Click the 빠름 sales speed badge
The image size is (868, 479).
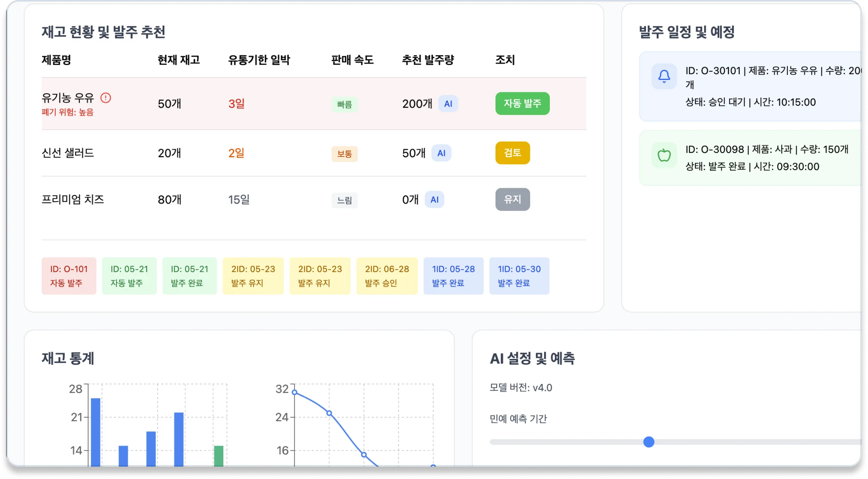pyautogui.click(x=344, y=105)
